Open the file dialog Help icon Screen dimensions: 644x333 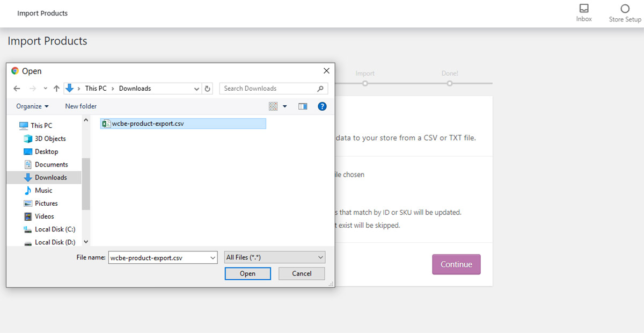(322, 106)
